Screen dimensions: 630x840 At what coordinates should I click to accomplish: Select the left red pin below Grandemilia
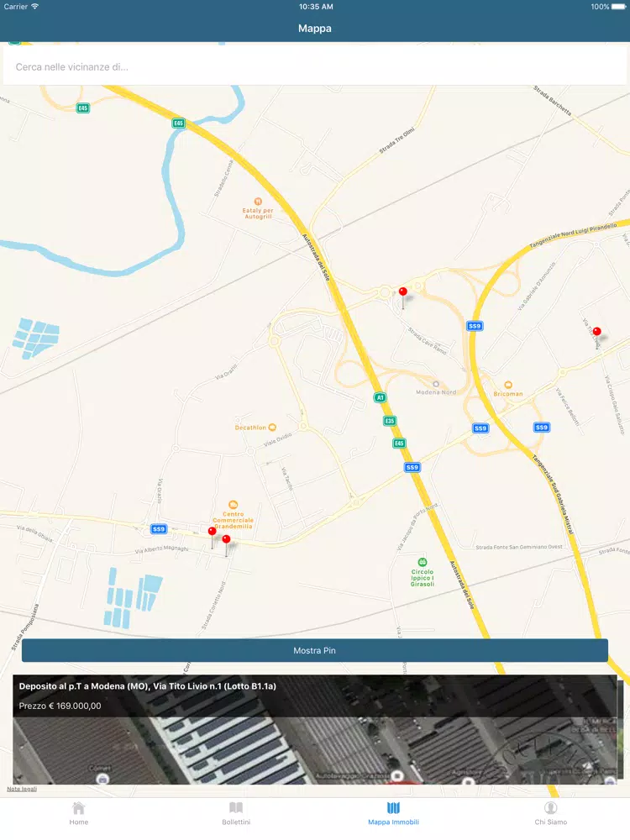(212, 533)
